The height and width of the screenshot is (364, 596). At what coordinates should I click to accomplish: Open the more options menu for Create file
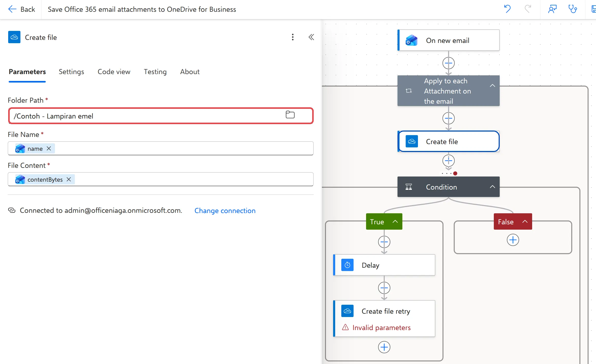click(293, 37)
